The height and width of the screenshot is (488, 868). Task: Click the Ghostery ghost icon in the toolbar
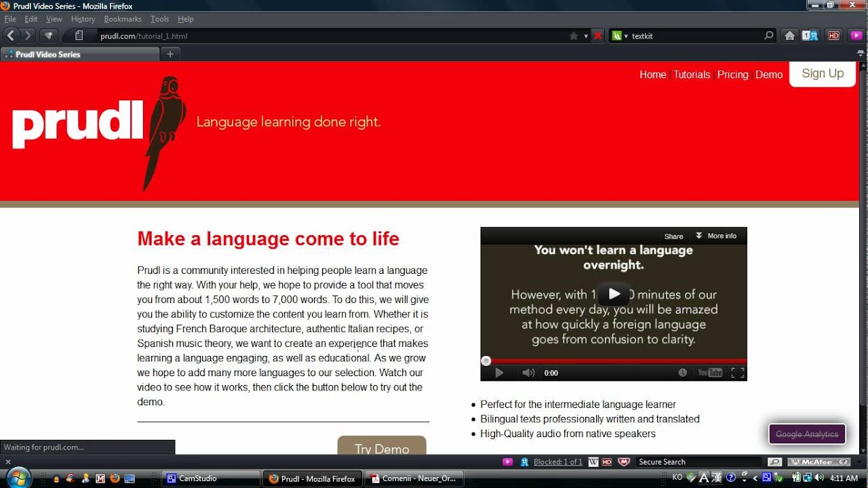pos(810,36)
